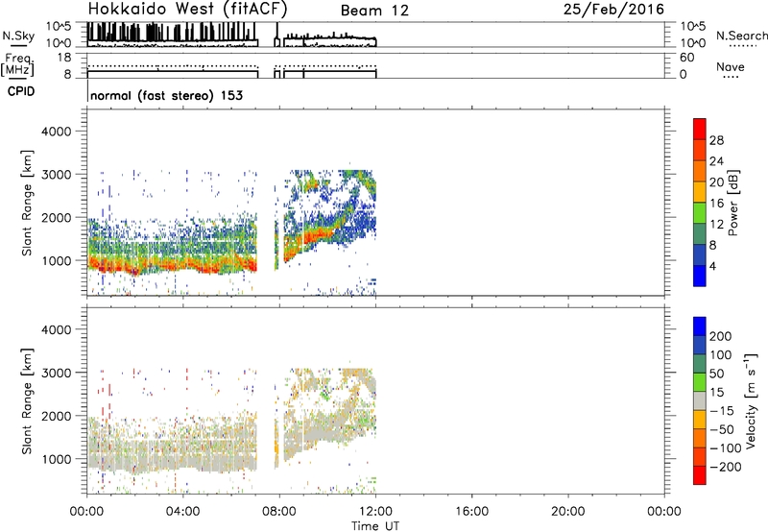Click the '12:00' time axis label
768x532 pixels.
pyautogui.click(x=375, y=512)
